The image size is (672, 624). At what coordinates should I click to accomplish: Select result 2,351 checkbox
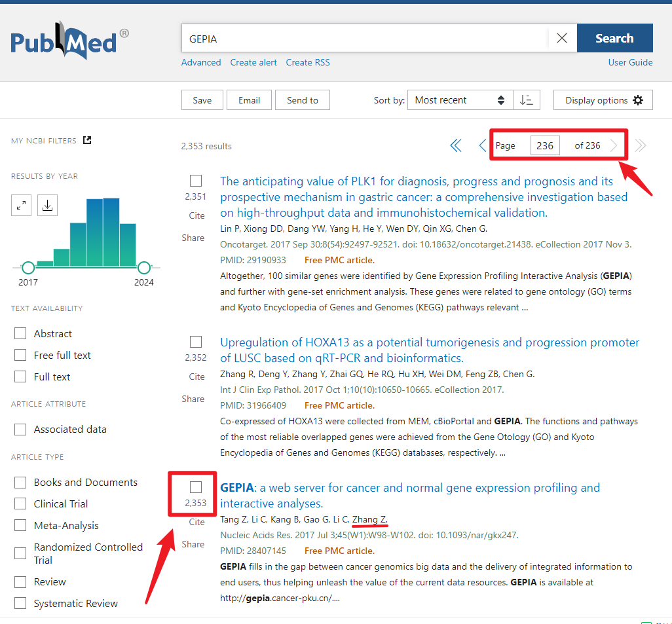point(196,181)
